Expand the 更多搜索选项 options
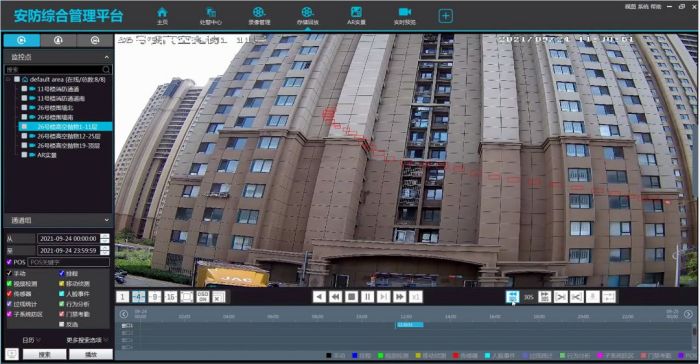The height and width of the screenshot is (364, 700). 87,340
